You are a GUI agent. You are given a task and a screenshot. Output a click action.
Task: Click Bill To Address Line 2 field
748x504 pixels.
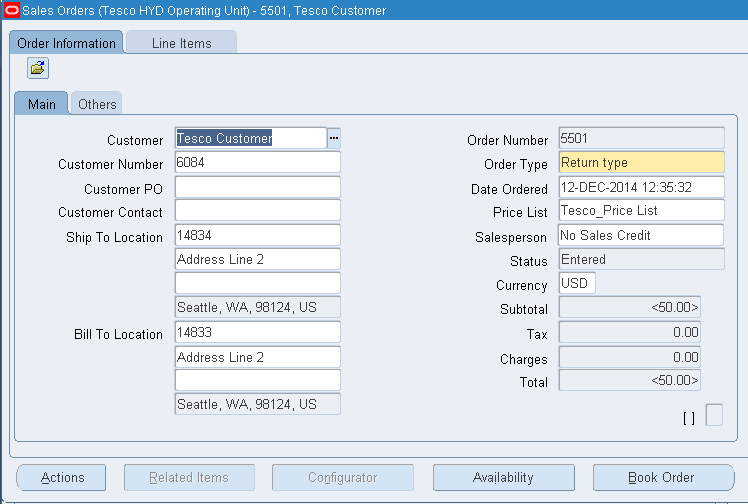coord(258,357)
